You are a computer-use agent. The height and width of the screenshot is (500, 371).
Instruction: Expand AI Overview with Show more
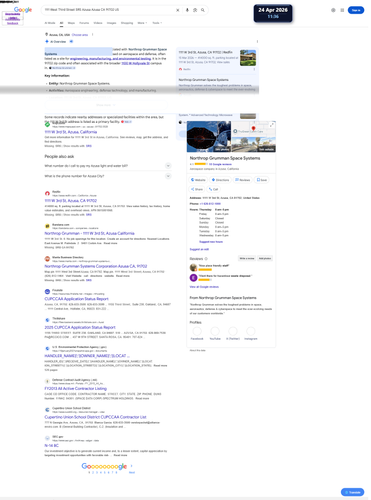coord(106,105)
